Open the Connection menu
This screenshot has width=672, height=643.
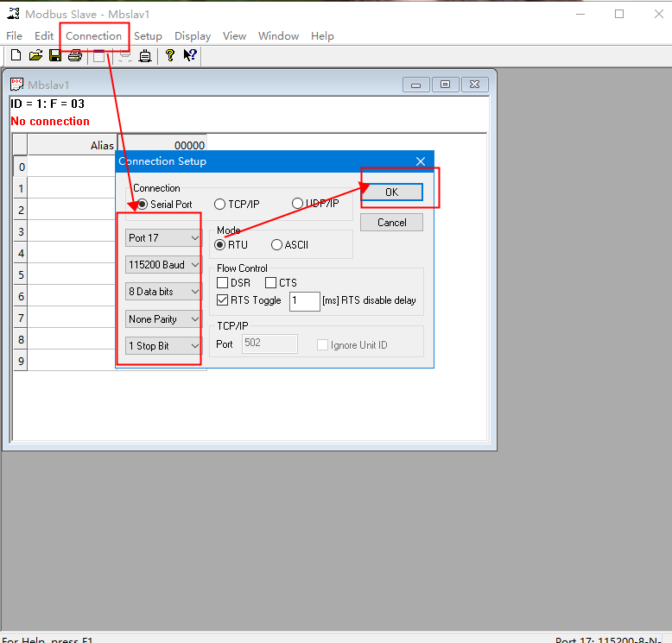coord(93,36)
